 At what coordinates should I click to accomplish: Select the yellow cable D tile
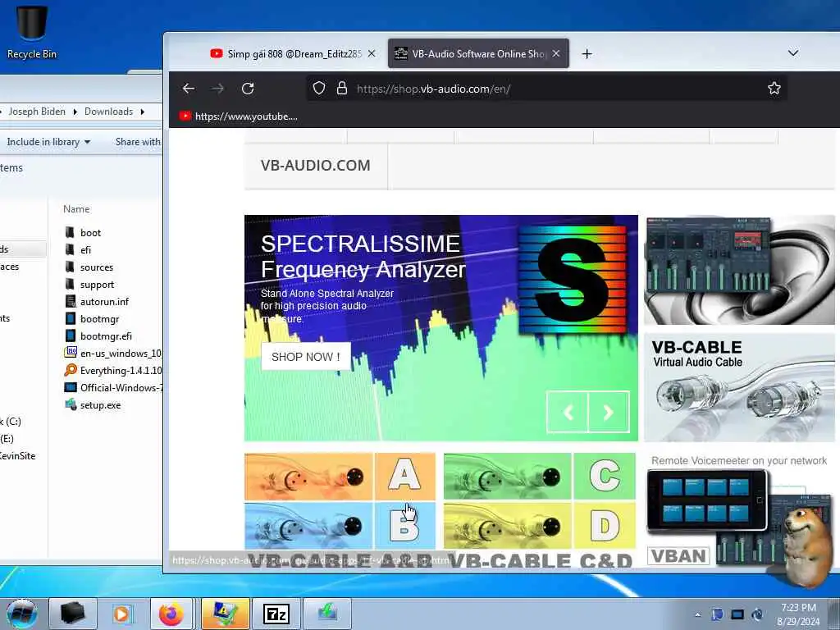[x=540, y=526]
